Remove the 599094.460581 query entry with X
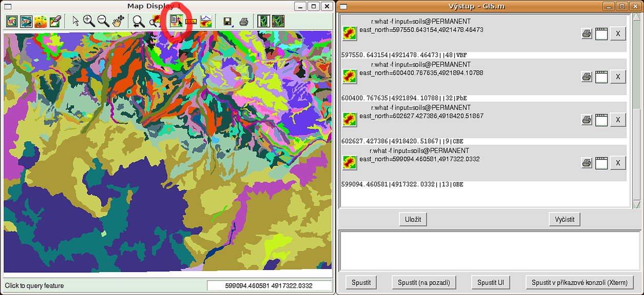The width and height of the screenshot is (644, 295). (618, 163)
